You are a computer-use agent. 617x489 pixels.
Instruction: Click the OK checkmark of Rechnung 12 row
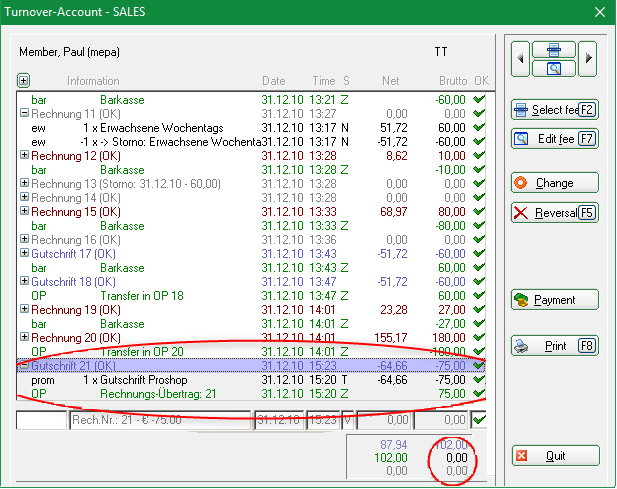click(x=478, y=155)
